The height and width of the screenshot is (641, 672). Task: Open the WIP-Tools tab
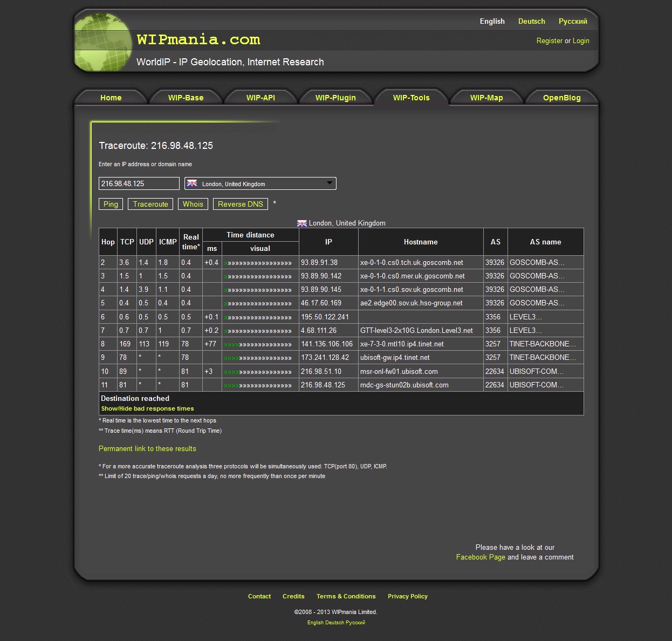pyautogui.click(x=411, y=98)
